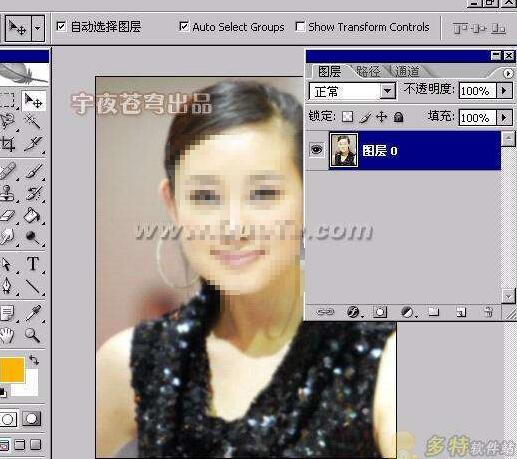The image size is (517, 459).
Task: Select the Slice tool
Action: (33, 144)
